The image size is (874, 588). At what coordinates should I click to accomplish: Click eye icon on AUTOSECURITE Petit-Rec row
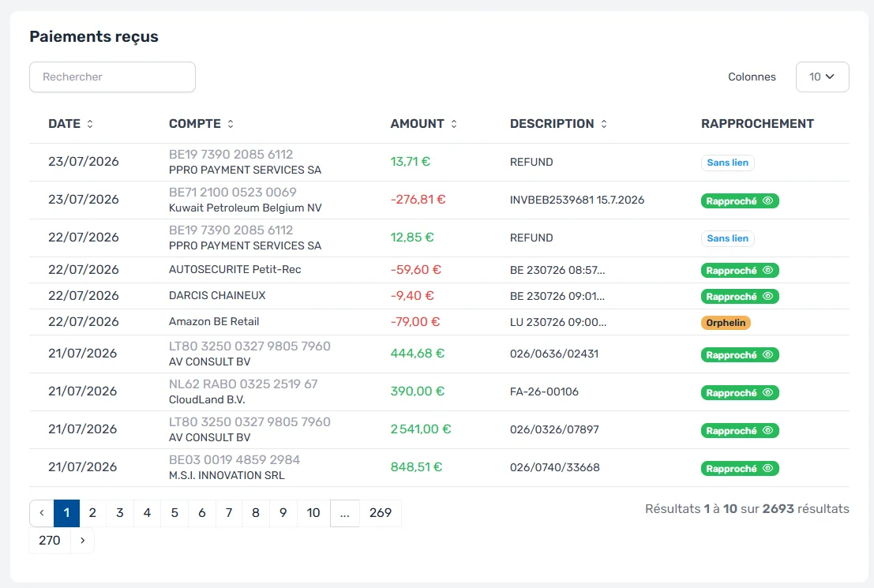pyautogui.click(x=767, y=270)
